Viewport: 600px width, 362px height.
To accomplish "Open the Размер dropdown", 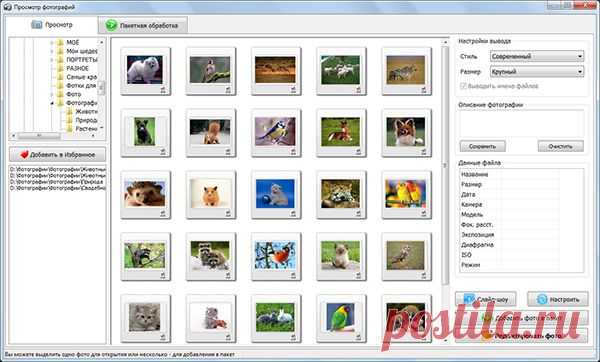I will [537, 72].
